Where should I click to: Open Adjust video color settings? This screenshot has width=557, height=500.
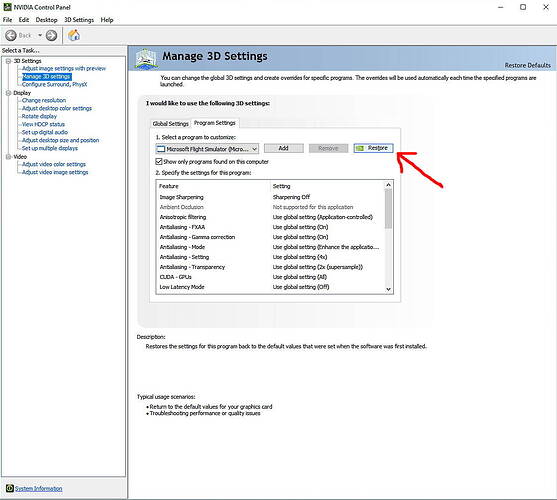point(54,164)
